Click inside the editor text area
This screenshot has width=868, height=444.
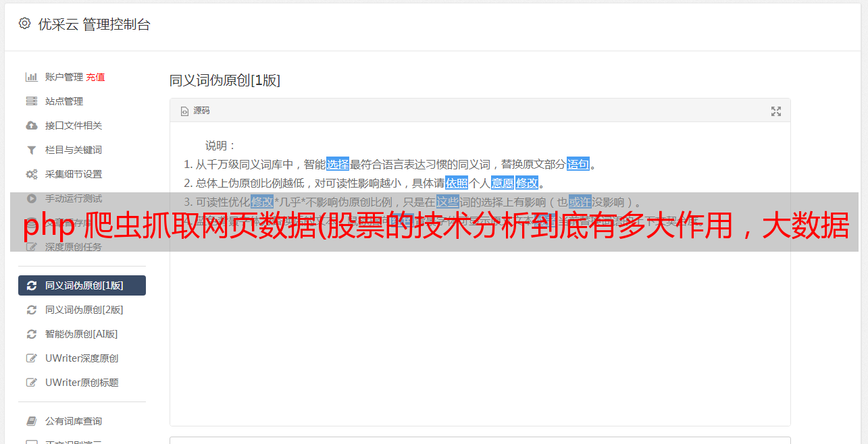pyautogui.click(x=480, y=324)
